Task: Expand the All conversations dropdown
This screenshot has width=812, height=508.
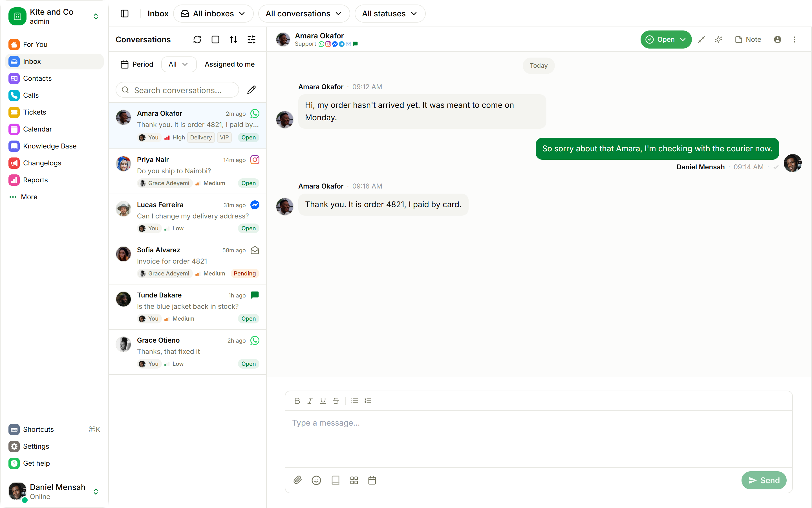Action: (x=304, y=14)
